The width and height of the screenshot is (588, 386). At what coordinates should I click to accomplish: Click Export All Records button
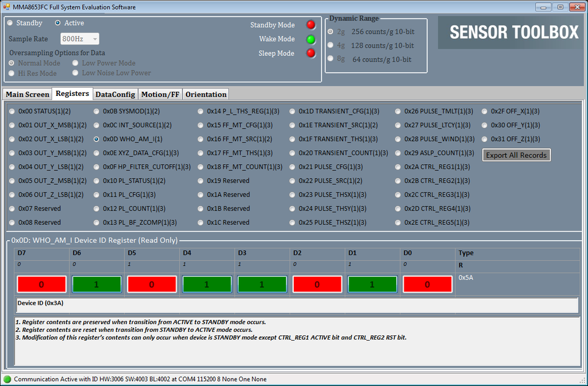click(x=516, y=155)
